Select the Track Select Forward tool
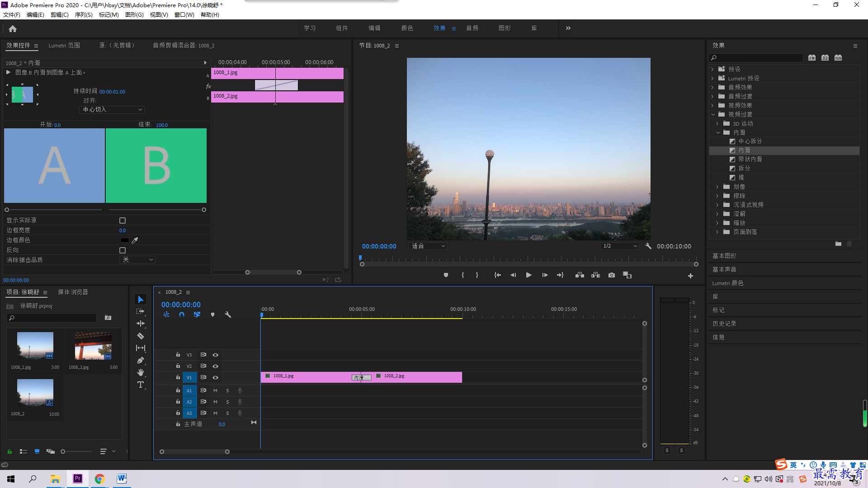This screenshot has height=488, width=868. (x=141, y=311)
